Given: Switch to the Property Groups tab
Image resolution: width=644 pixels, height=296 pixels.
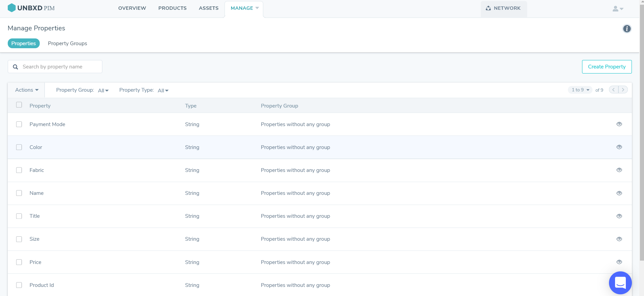Looking at the screenshot, I should (x=67, y=43).
